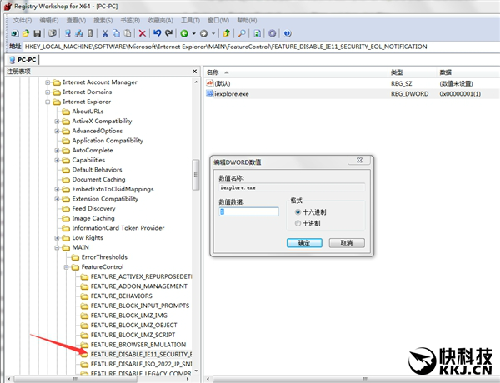The image size is (500, 383).
Task: Confirm with the OK (确定) button
Action: pyautogui.click(x=305, y=243)
